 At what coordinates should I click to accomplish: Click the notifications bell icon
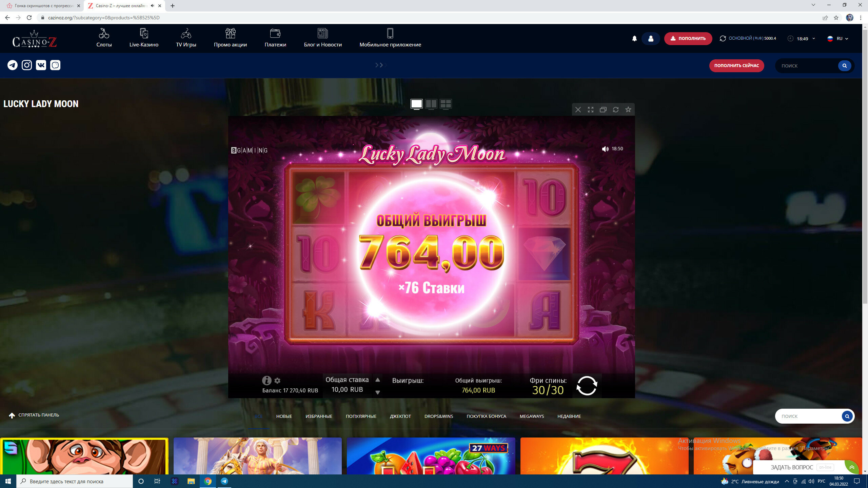[x=634, y=39]
